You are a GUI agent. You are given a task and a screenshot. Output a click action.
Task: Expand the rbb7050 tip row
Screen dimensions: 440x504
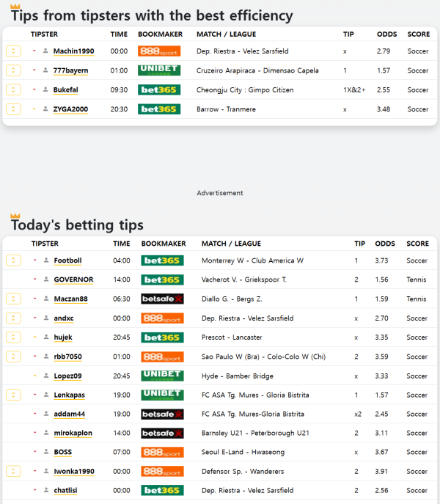click(x=13, y=357)
